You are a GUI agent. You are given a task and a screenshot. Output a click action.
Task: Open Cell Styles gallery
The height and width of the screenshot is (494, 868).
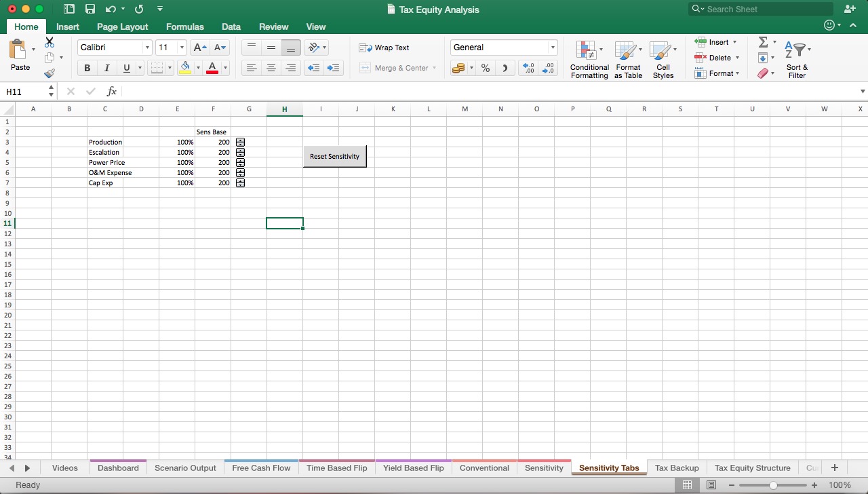[663, 59]
